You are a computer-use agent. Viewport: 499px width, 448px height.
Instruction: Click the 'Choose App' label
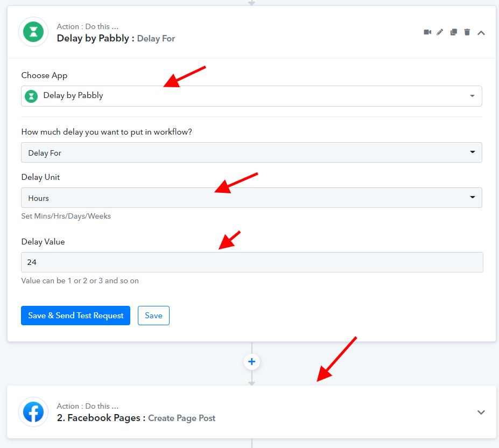[44, 75]
